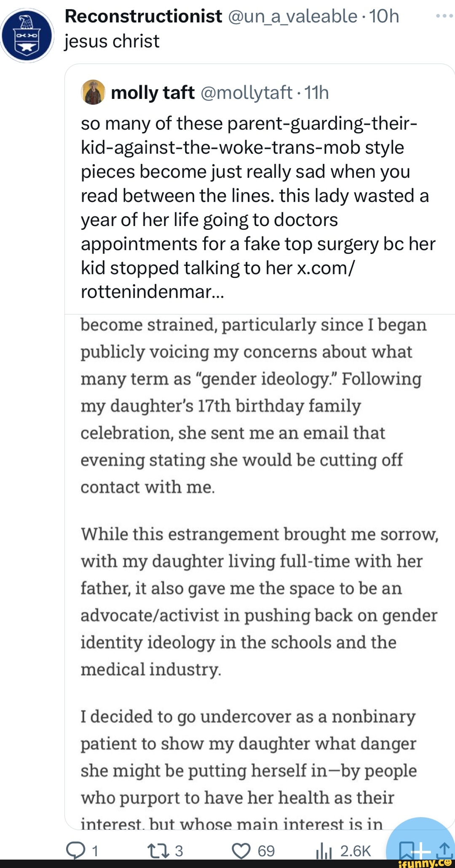Open molly taft's profile picture
The height and width of the screenshot is (868, 455).
(x=93, y=92)
